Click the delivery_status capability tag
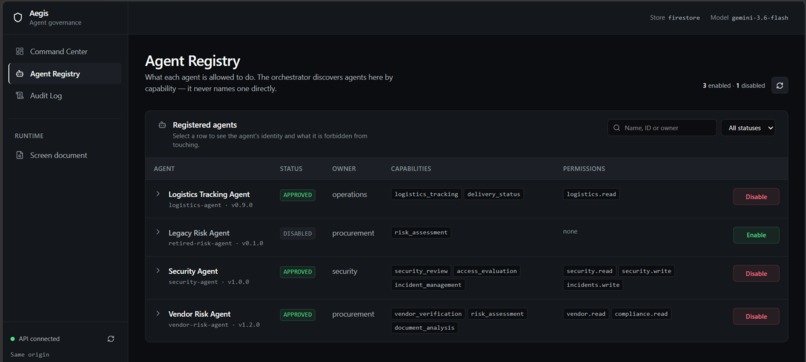Screen dimensions: 806x362 [493, 194]
